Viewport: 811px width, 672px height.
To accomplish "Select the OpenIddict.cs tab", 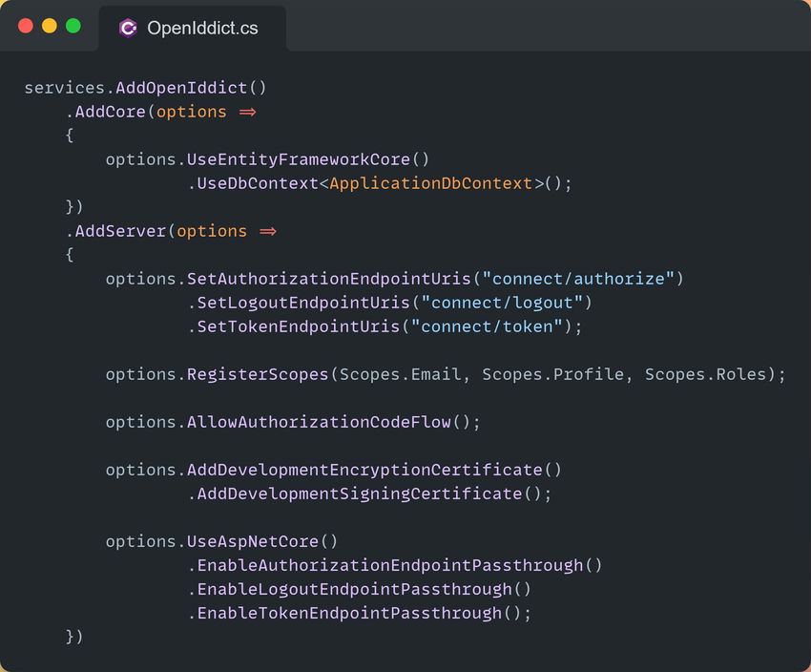I will click(x=192, y=28).
